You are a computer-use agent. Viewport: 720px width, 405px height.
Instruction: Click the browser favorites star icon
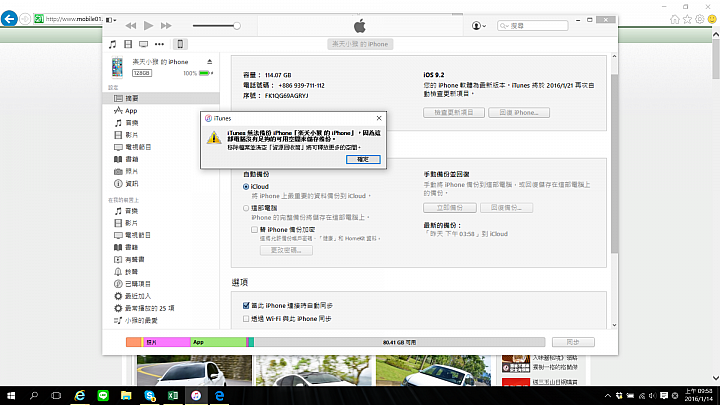687,19
